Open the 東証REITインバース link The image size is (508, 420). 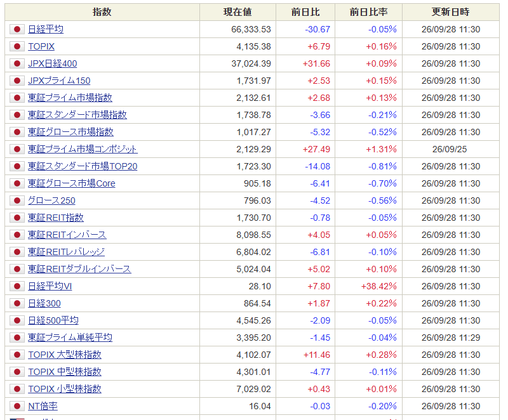67,235
